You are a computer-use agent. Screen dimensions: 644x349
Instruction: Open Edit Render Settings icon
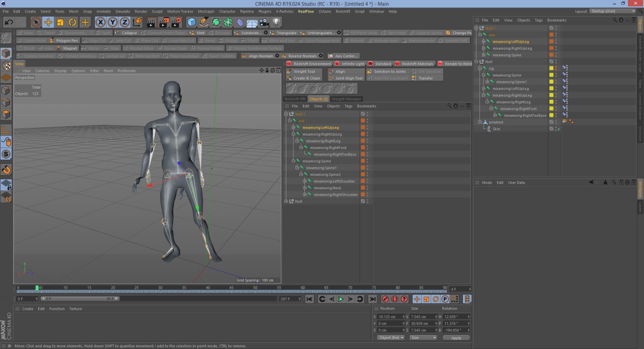click(176, 22)
